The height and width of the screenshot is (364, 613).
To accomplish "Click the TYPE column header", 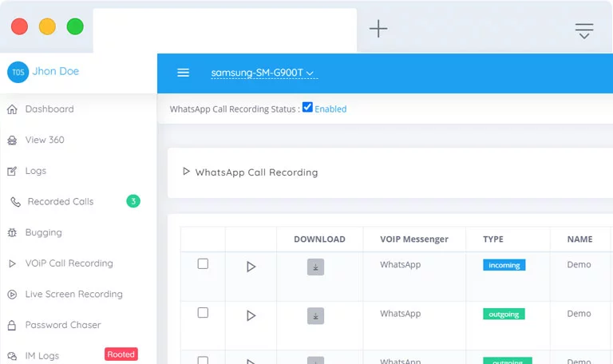I will [493, 239].
